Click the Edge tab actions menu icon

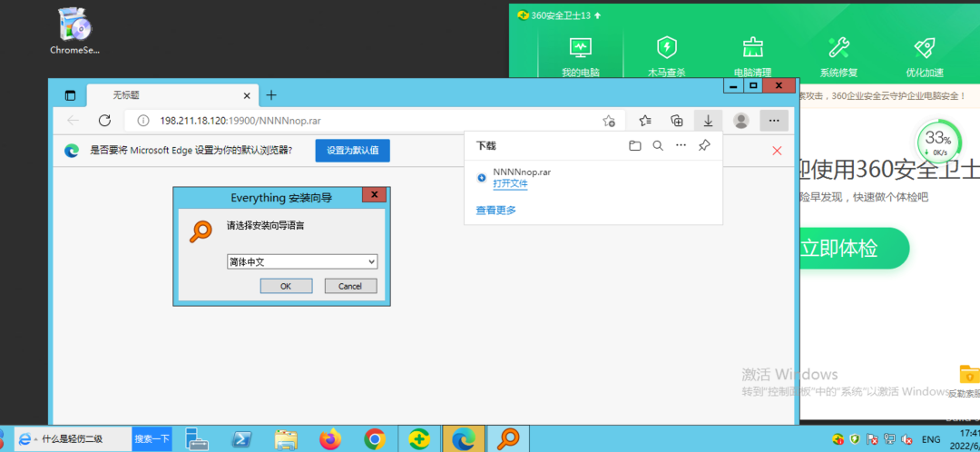[69, 95]
